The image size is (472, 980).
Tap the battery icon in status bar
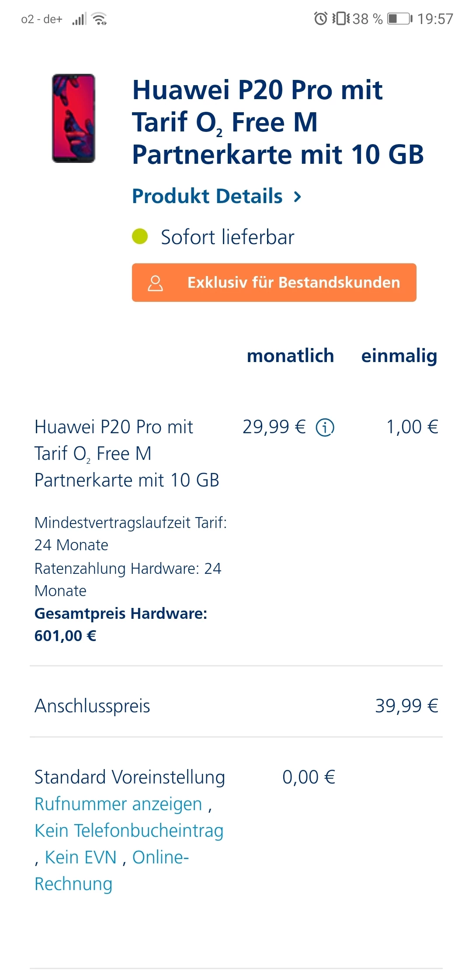[x=400, y=19]
